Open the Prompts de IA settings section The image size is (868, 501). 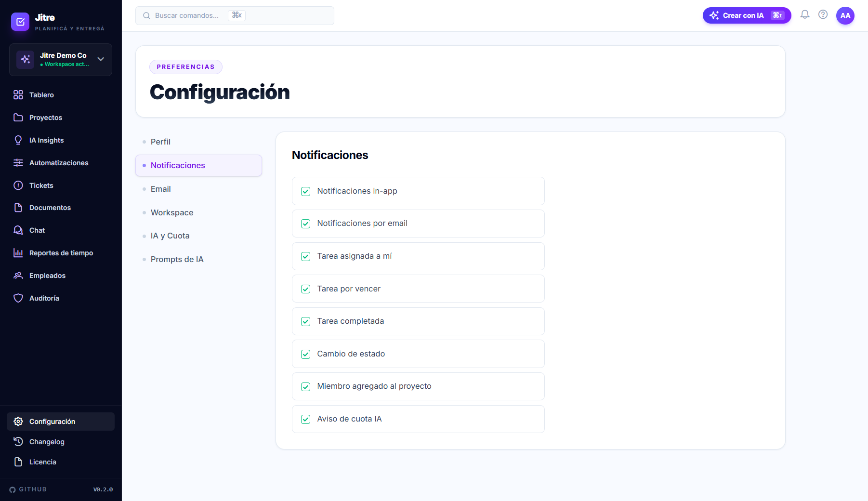coord(198,259)
